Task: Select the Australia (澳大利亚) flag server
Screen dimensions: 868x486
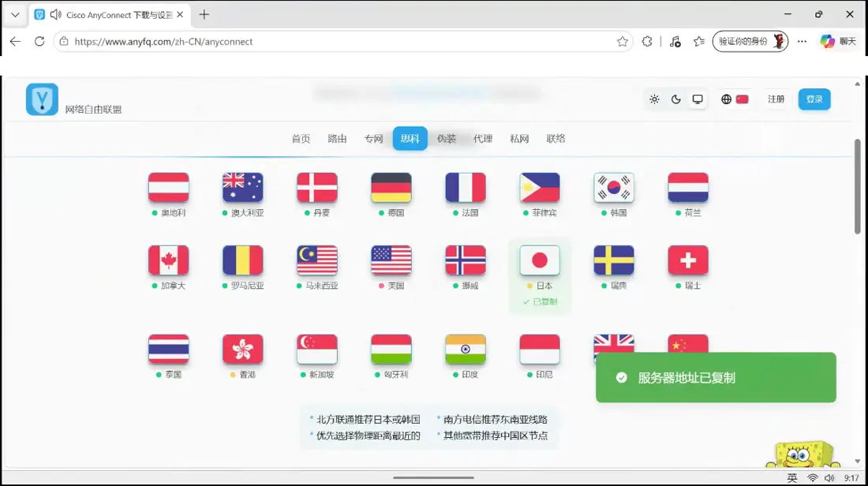Action: [x=243, y=188]
